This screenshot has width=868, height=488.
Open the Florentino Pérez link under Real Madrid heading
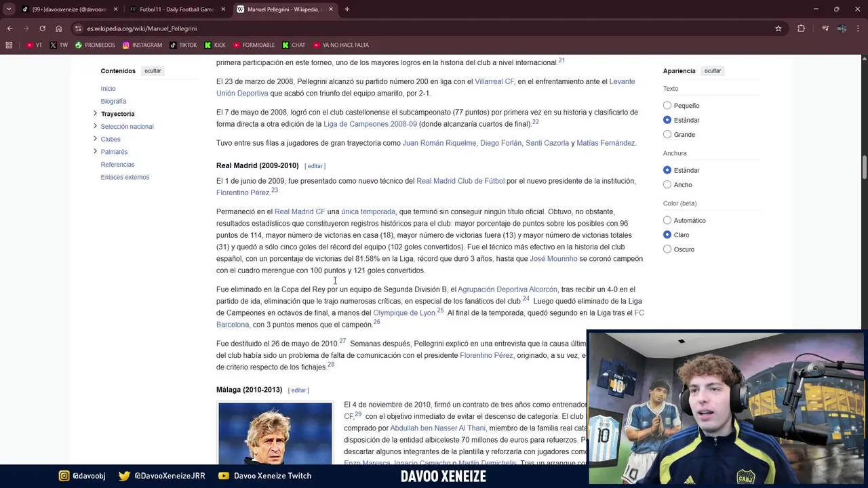coord(243,193)
